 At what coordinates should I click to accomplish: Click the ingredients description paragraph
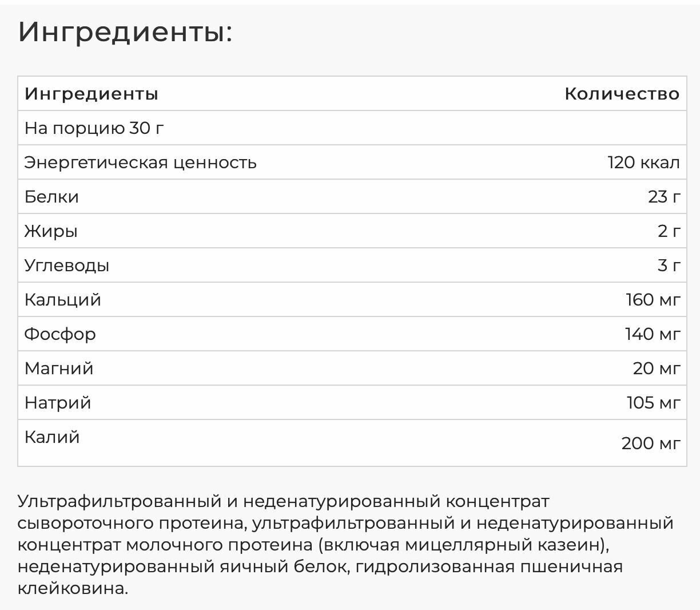pos(346,545)
